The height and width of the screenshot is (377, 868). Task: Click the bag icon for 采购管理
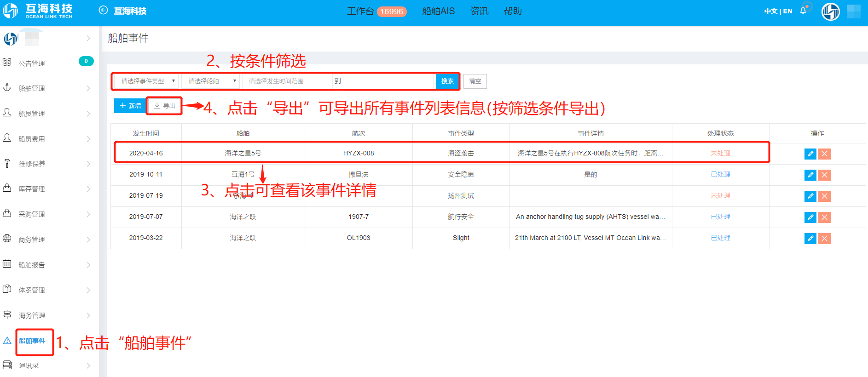(7, 213)
